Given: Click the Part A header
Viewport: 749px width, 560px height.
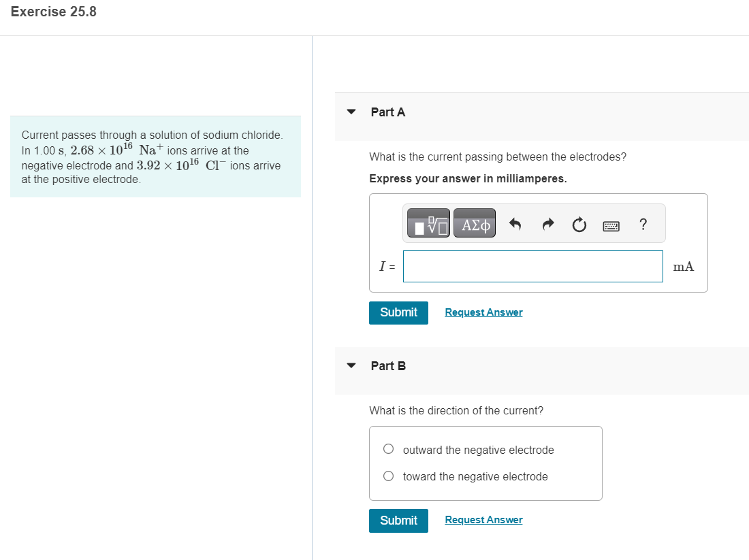Looking at the screenshot, I should tap(387, 112).
